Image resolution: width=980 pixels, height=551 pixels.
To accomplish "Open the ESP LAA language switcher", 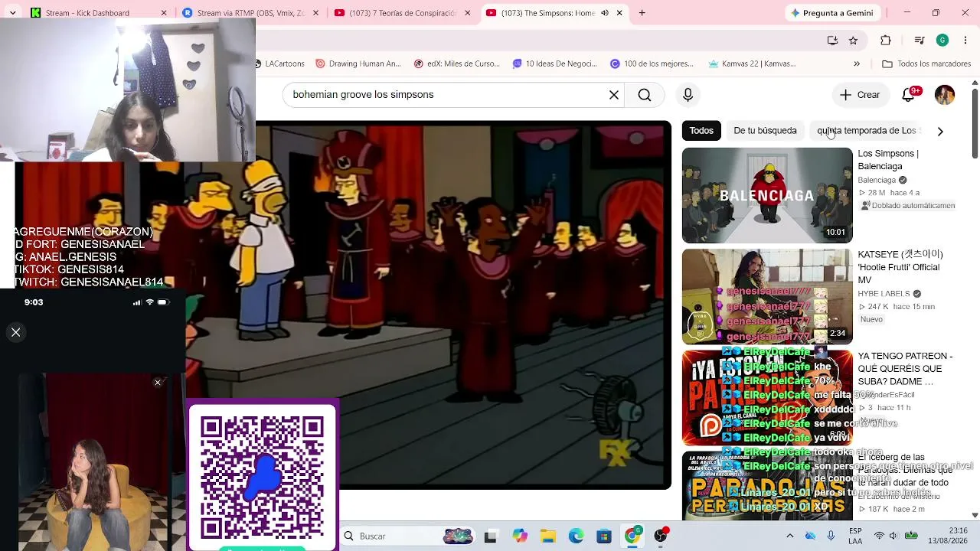I will pyautogui.click(x=855, y=536).
